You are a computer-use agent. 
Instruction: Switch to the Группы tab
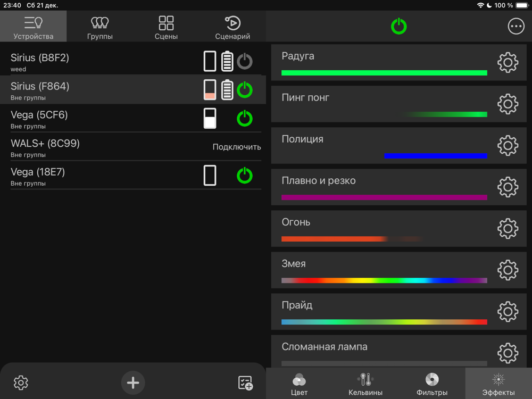click(100, 27)
